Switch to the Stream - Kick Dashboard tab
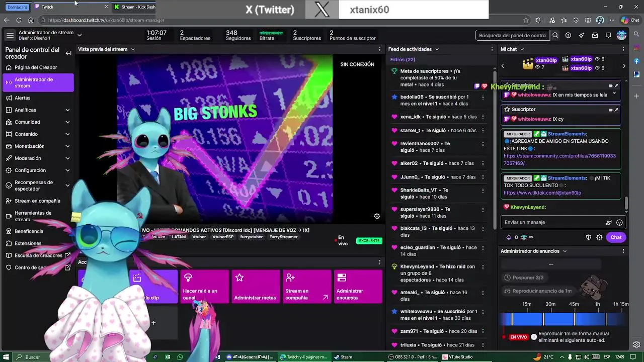The height and width of the screenshot is (362, 644). point(134,7)
